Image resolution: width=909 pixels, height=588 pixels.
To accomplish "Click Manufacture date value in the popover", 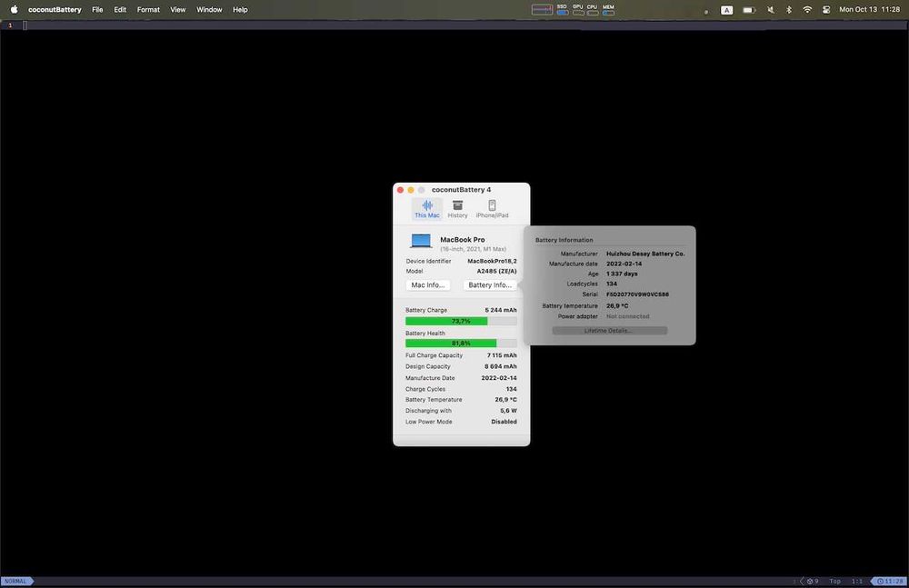I will [x=624, y=264].
